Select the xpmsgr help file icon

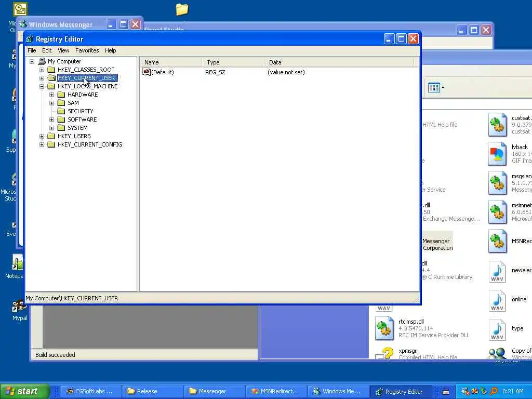pos(384,353)
